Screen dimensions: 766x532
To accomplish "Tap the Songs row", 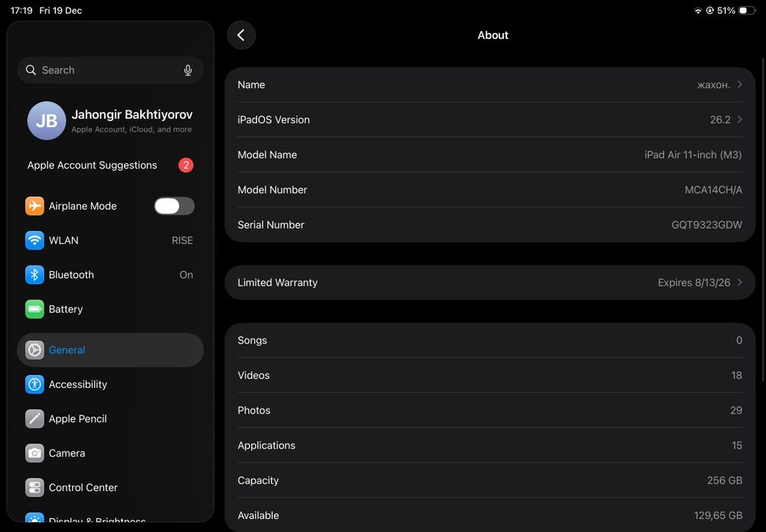I will (x=490, y=340).
